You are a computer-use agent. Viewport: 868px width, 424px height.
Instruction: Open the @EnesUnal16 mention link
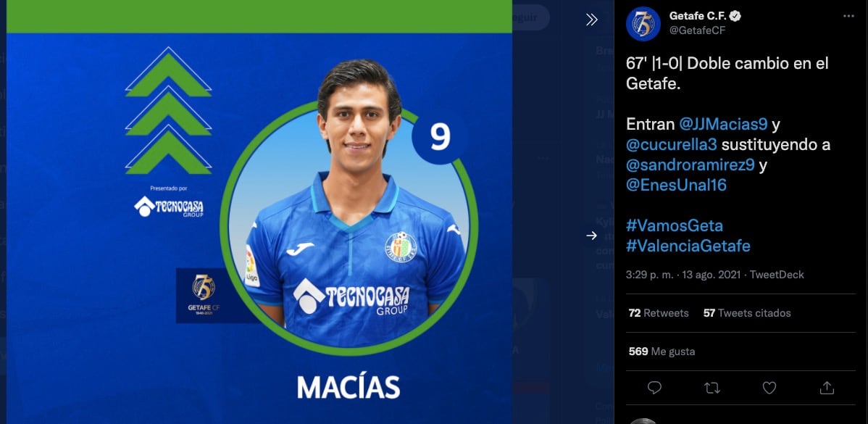tap(676, 185)
